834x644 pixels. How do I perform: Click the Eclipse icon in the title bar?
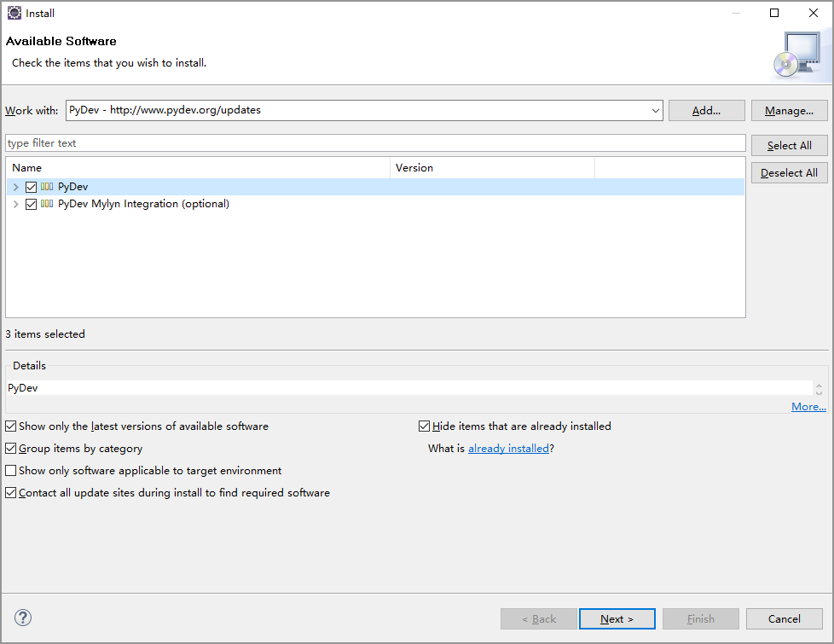click(x=14, y=13)
